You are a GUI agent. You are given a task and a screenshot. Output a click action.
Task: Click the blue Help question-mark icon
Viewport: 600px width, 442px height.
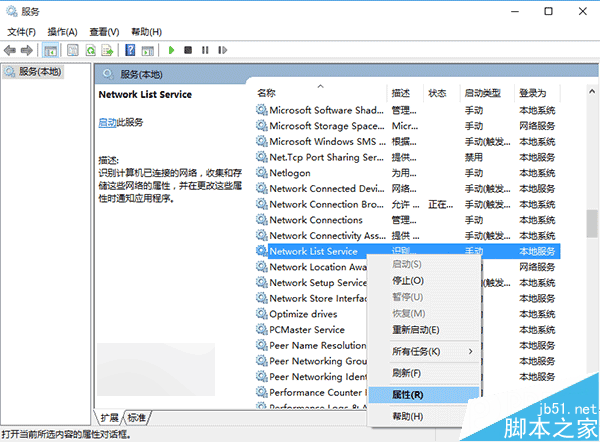[x=130, y=50]
